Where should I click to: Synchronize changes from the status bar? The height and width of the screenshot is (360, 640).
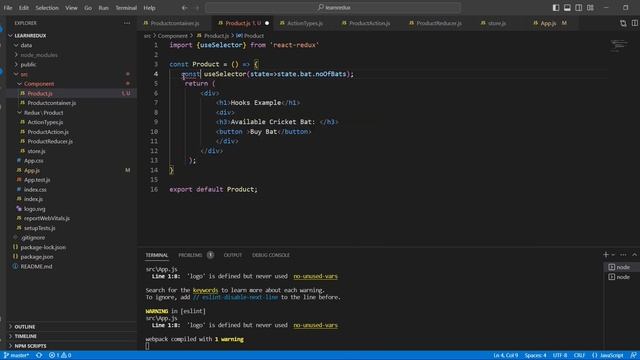(39, 355)
